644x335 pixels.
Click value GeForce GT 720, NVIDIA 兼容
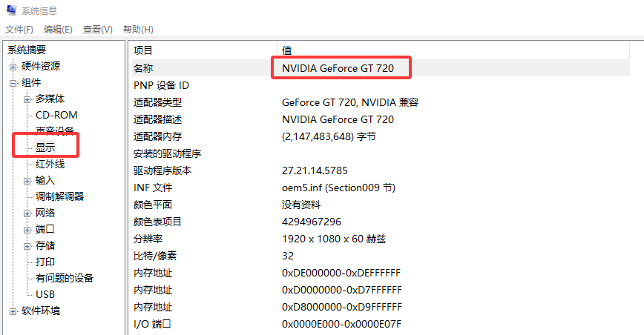tap(350, 102)
